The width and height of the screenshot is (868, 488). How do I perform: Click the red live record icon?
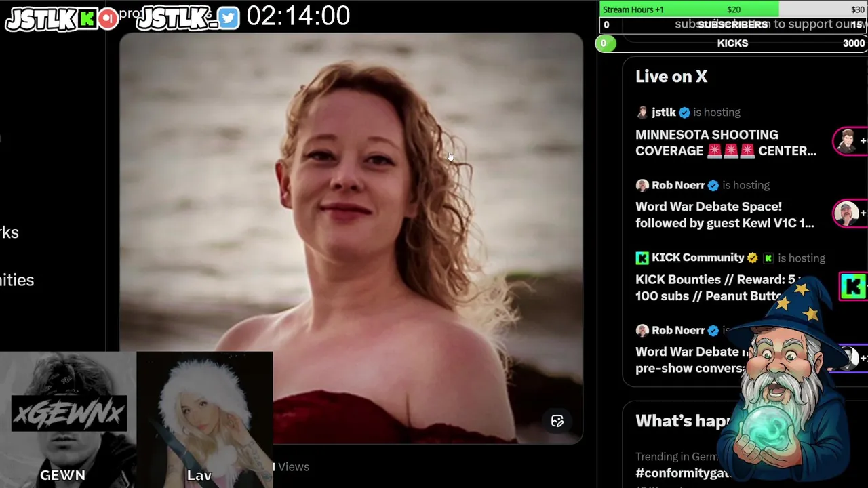pyautogui.click(x=107, y=18)
